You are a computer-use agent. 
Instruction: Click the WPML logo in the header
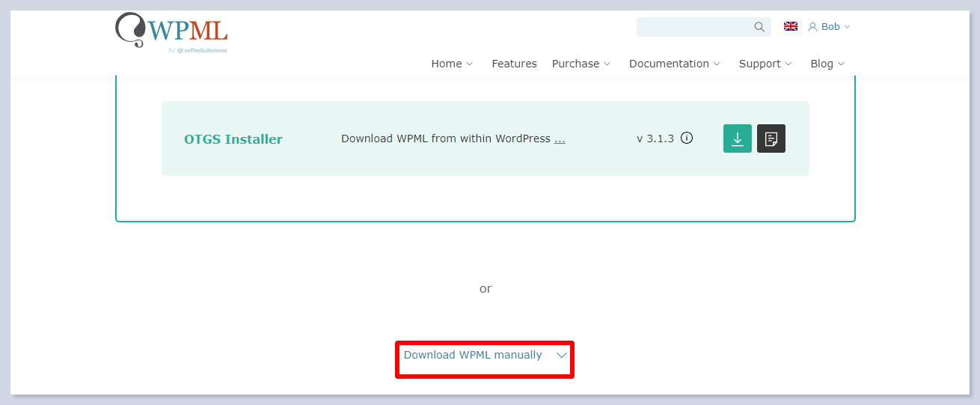(171, 30)
